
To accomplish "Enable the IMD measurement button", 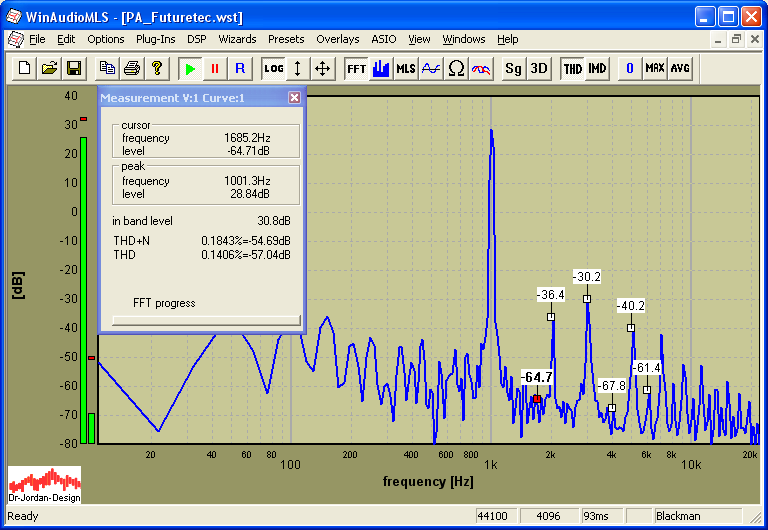I will (597, 68).
